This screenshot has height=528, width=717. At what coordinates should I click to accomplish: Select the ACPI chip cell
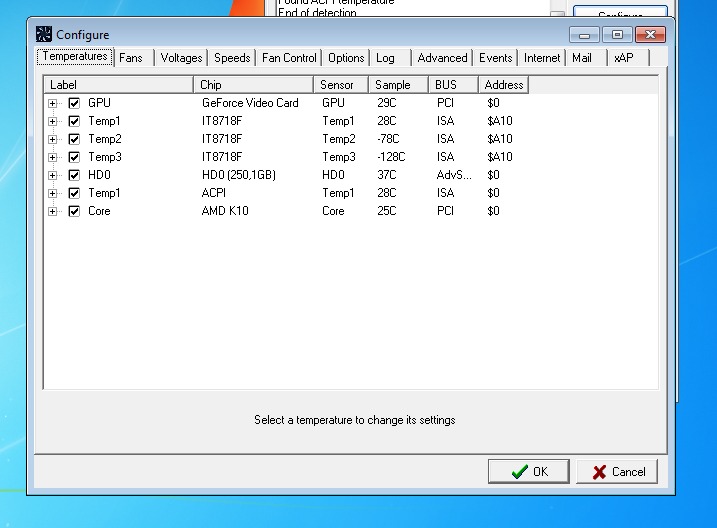(214, 193)
